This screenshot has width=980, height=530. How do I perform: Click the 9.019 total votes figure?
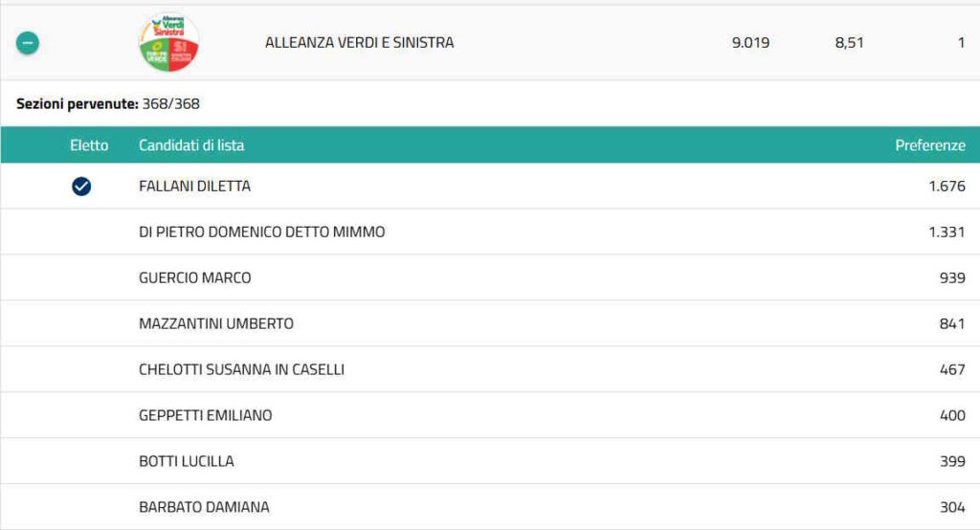[750, 43]
